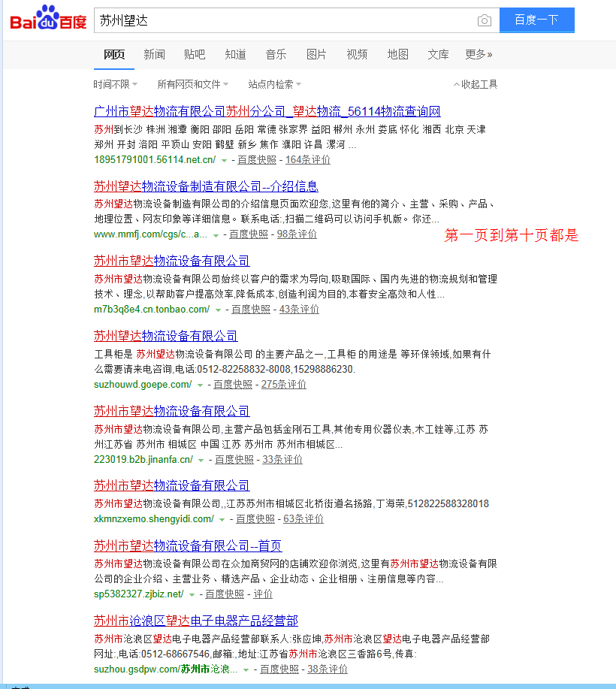Image resolution: width=616 pixels, height=689 pixels.
Task: Click URL text xkmnzxemo.shengyidi.com/
Action: [154, 519]
